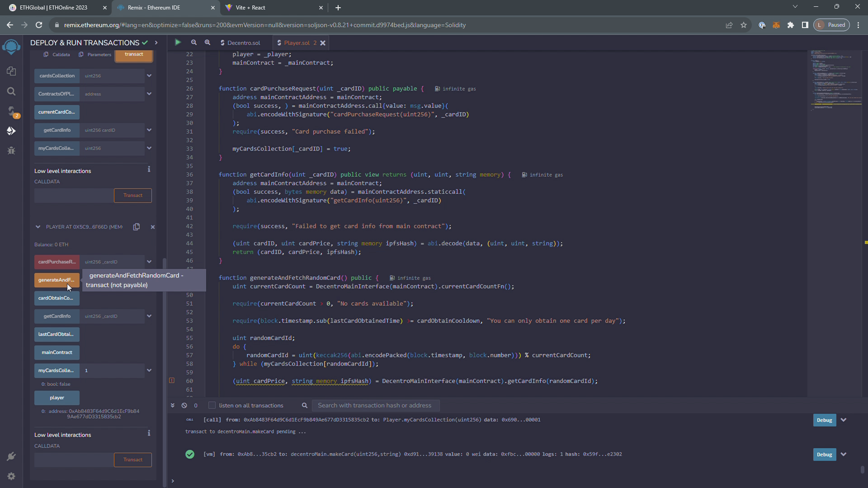Click the green Run script play icon
This screenshot has height=488, width=868.
(178, 42)
